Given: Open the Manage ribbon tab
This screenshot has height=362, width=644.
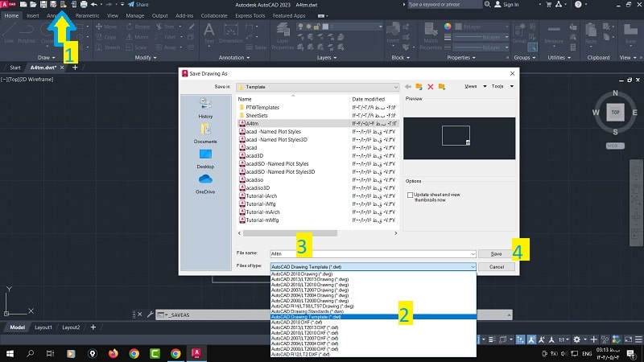Looking at the screenshot, I should [135, 15].
